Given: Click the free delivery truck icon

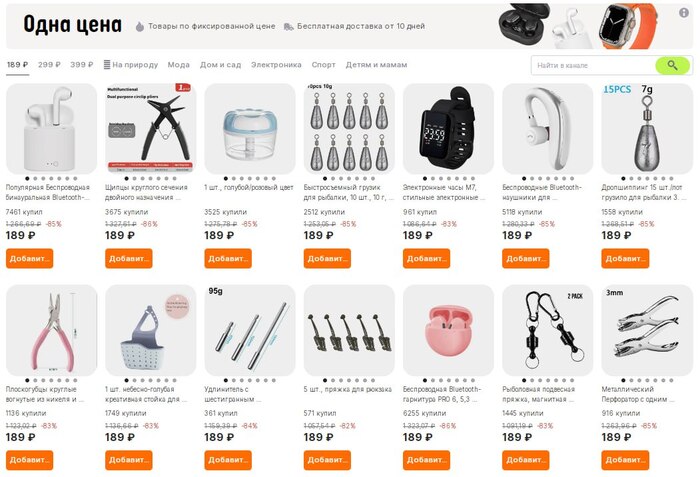Looking at the screenshot, I should point(288,27).
